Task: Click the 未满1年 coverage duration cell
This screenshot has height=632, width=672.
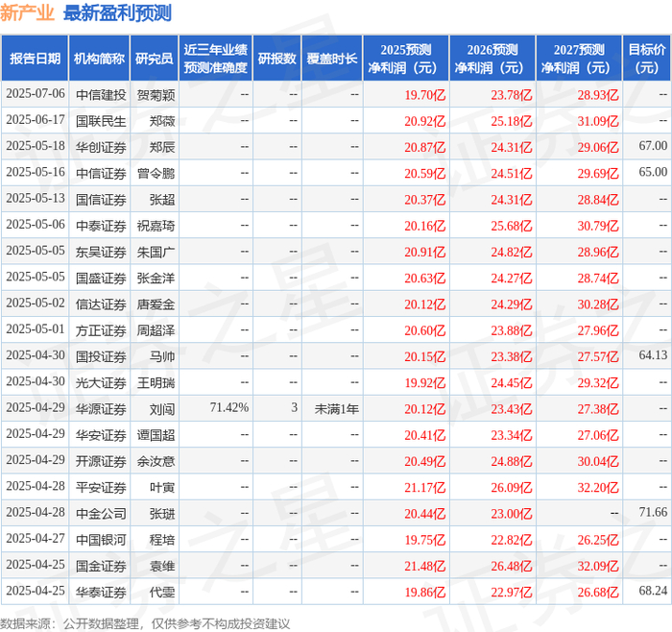Action: point(336,408)
